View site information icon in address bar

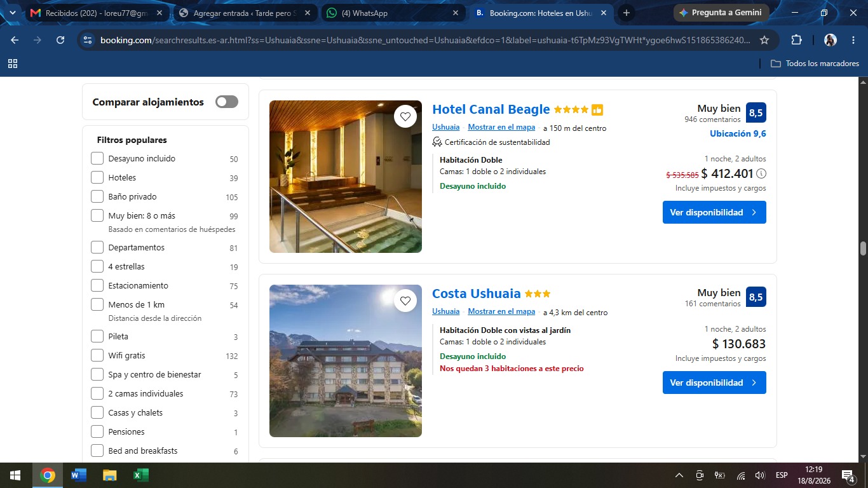pos(88,40)
